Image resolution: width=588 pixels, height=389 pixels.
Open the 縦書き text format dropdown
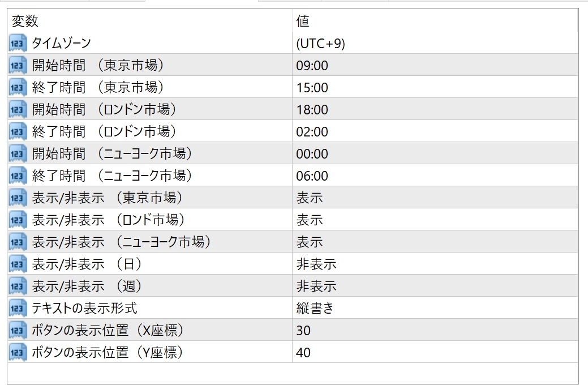point(316,309)
